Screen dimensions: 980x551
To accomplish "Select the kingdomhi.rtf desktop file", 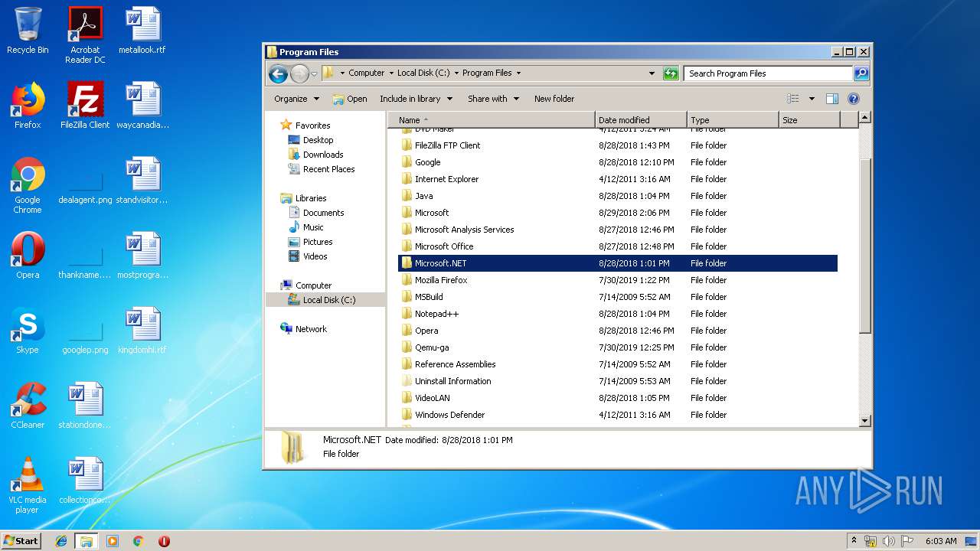I will tap(142, 331).
